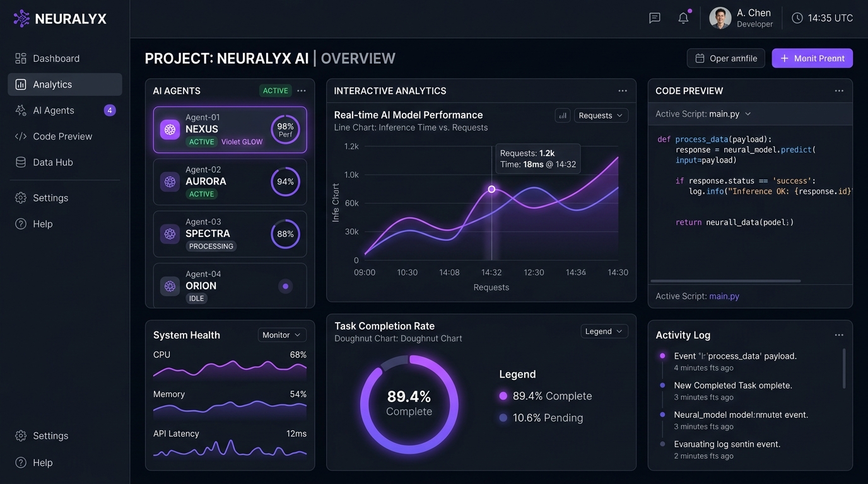The height and width of the screenshot is (484, 868).
Task: Open the Activity Log panel options menu
Action: click(x=839, y=335)
